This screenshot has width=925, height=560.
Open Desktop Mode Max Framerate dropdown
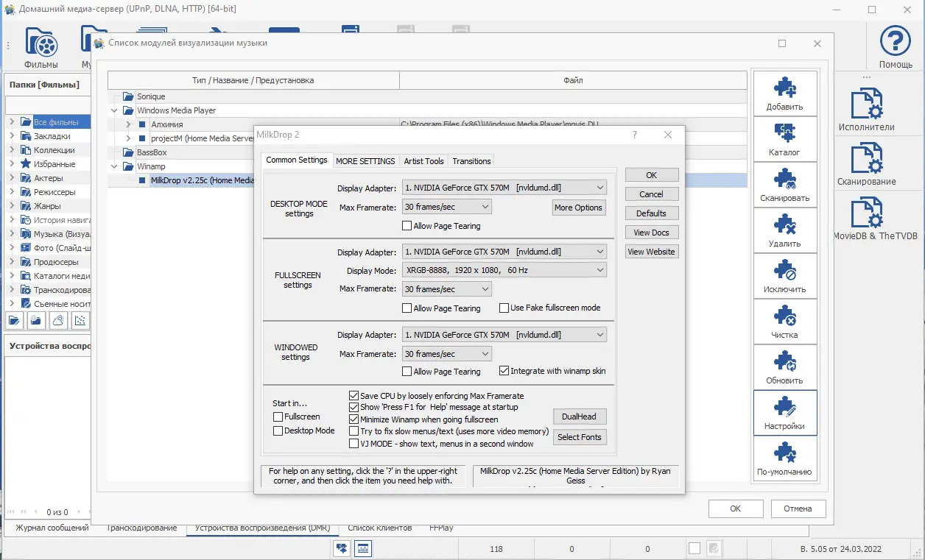click(x=446, y=208)
